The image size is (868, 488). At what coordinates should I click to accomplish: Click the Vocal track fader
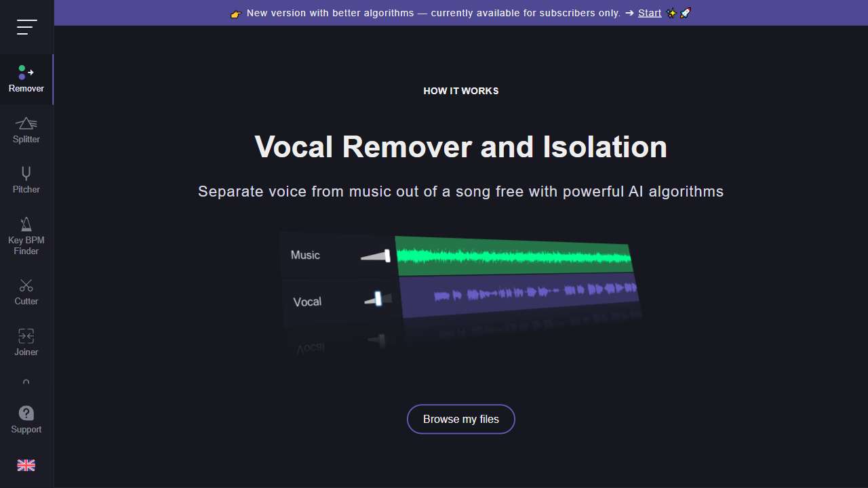(378, 299)
